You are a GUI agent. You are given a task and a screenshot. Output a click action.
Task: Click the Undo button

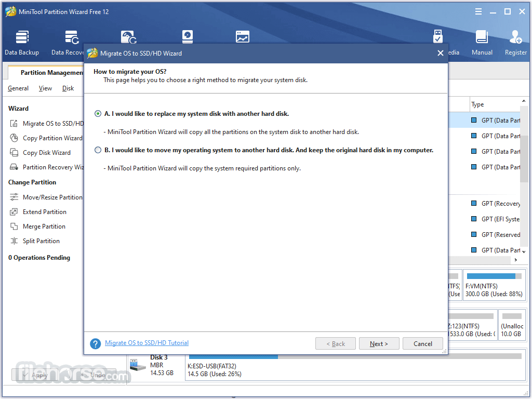pos(94,375)
